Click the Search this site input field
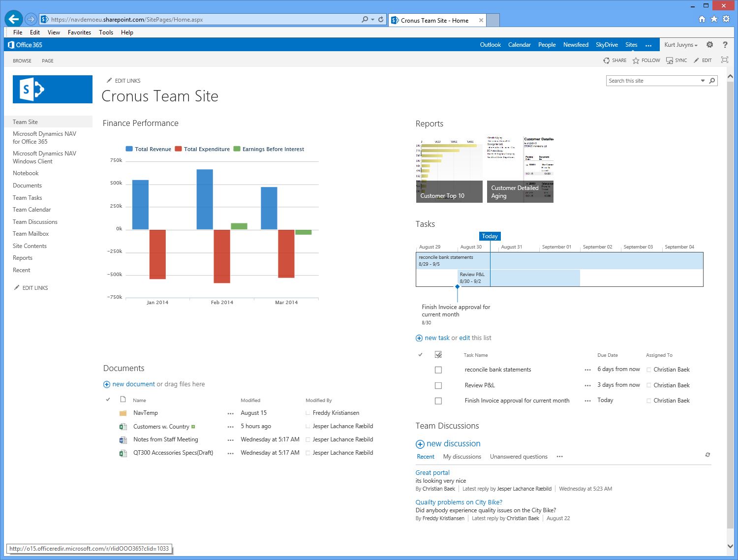 653,81
